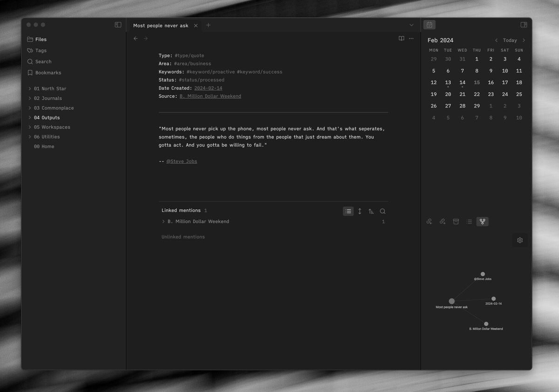The height and width of the screenshot is (392, 559).
Task: Navigate forward with the right arrow
Action: [x=146, y=39]
